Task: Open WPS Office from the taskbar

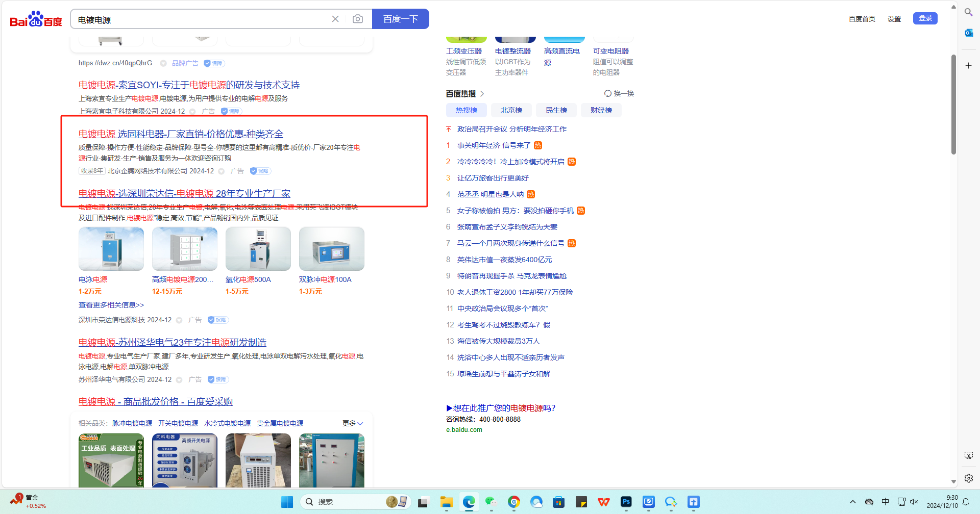Action: pyautogui.click(x=604, y=502)
